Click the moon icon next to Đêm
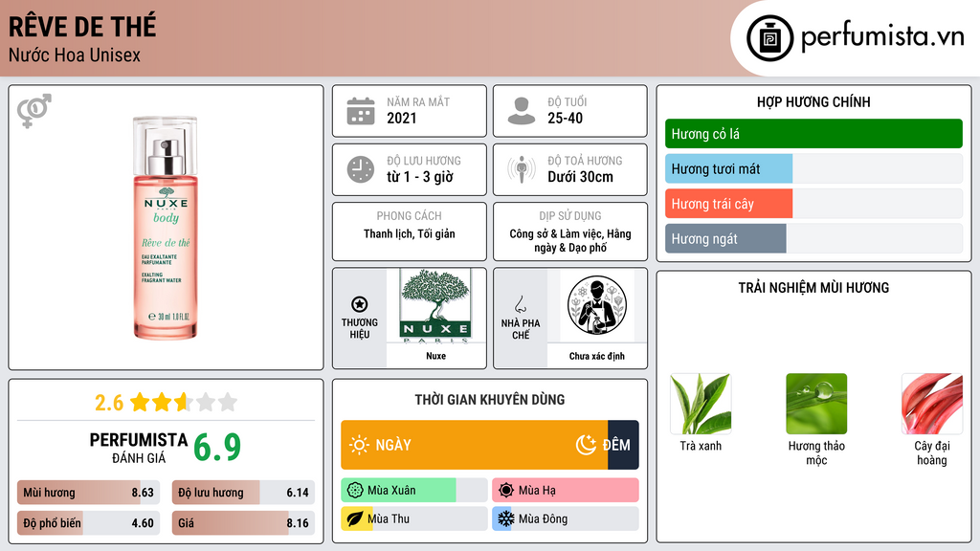 (x=586, y=445)
